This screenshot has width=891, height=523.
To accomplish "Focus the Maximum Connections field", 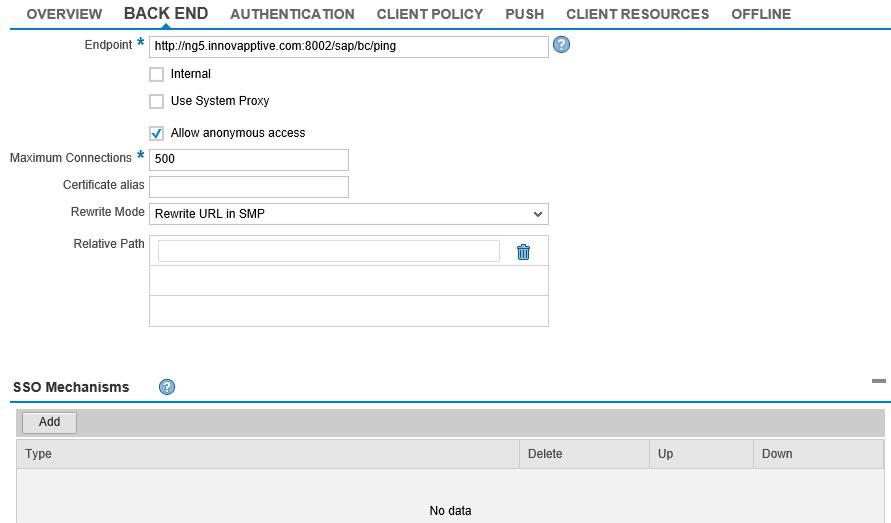I will pos(248,159).
